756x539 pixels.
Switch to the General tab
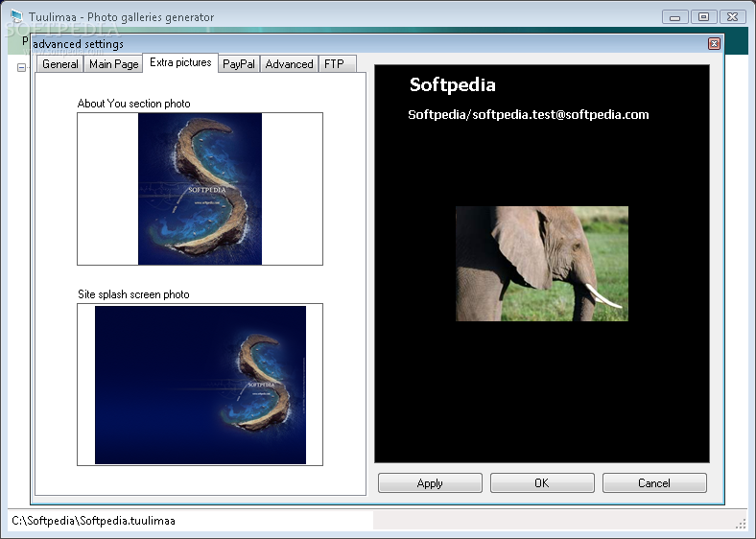pos(59,64)
